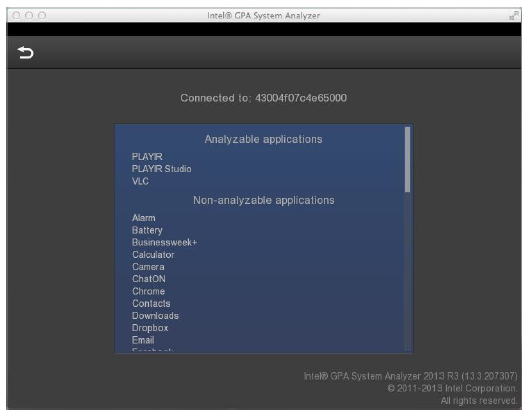Select Camera in the application list
The height and width of the screenshot is (416, 530).
pyautogui.click(x=148, y=267)
